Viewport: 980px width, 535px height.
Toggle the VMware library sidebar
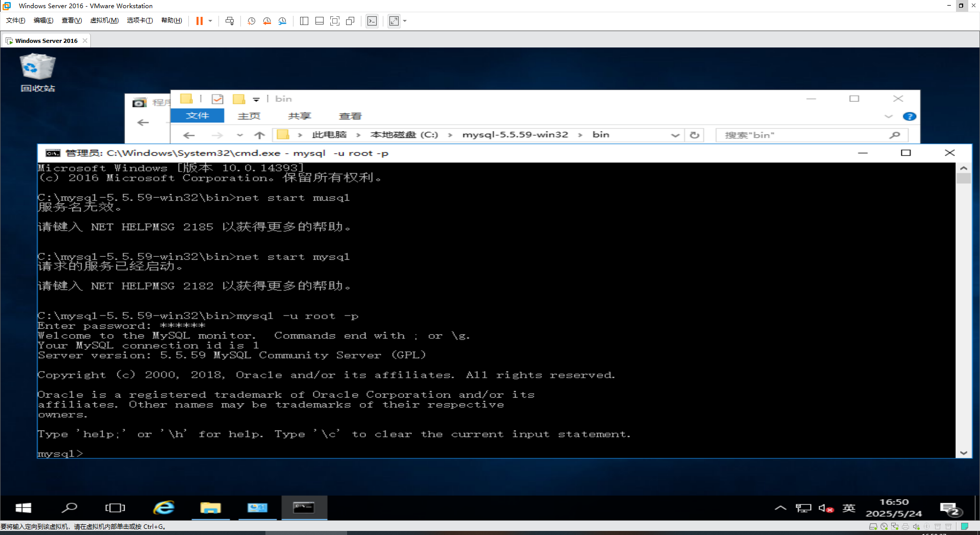click(x=304, y=21)
